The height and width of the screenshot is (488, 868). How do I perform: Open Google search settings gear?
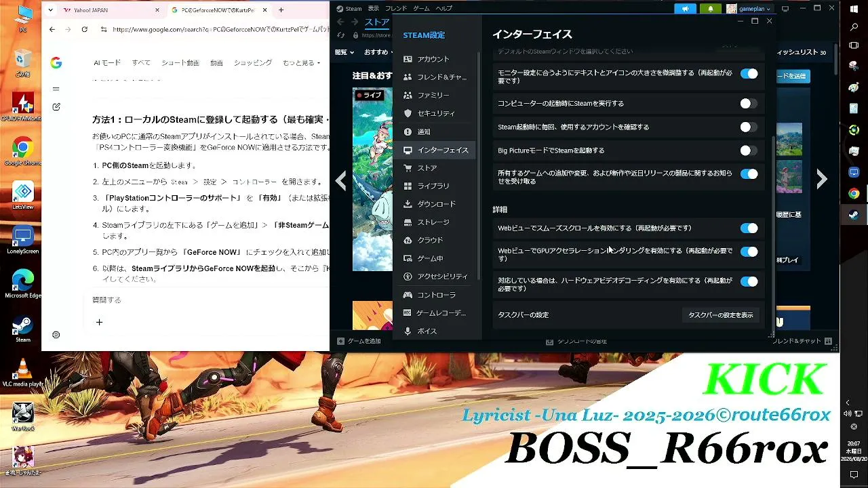pos(56,335)
